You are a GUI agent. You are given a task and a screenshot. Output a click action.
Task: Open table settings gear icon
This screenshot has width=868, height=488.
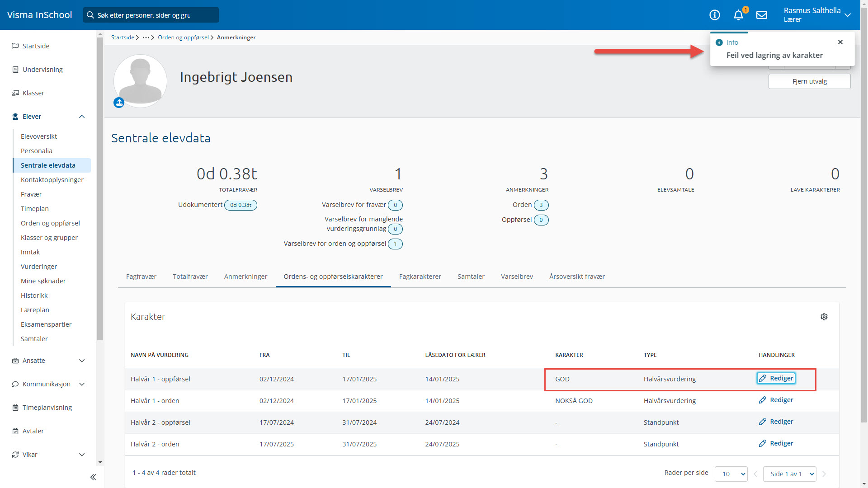point(824,317)
